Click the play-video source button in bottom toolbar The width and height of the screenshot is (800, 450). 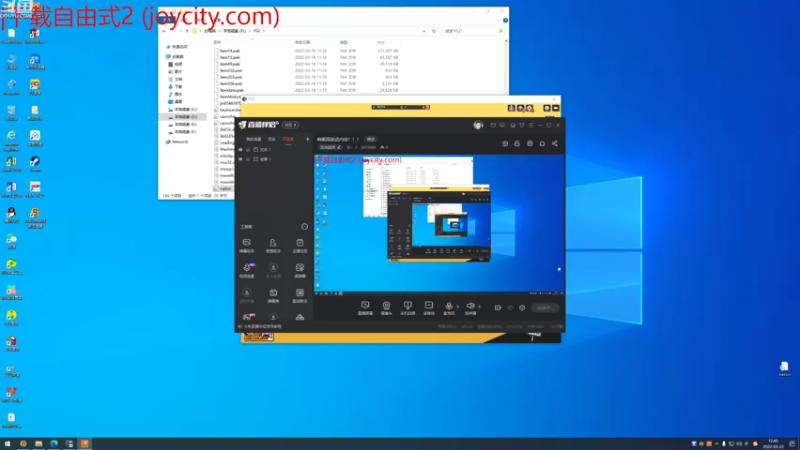[x=429, y=308]
